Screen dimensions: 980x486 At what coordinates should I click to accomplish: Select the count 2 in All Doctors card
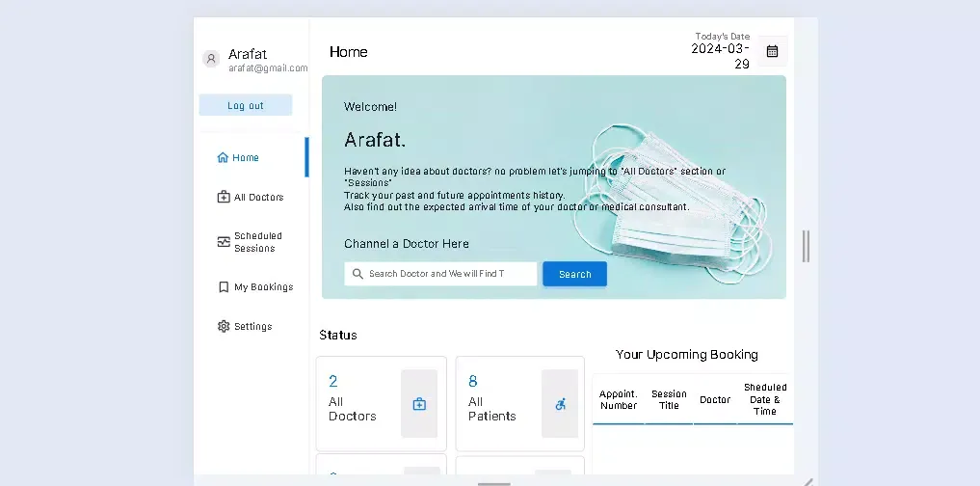pyautogui.click(x=333, y=381)
